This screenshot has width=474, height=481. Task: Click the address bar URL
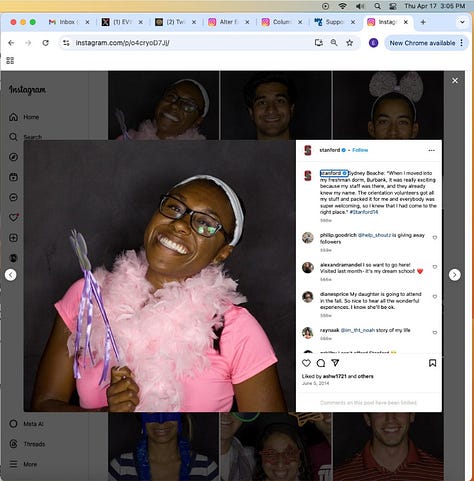(122, 43)
